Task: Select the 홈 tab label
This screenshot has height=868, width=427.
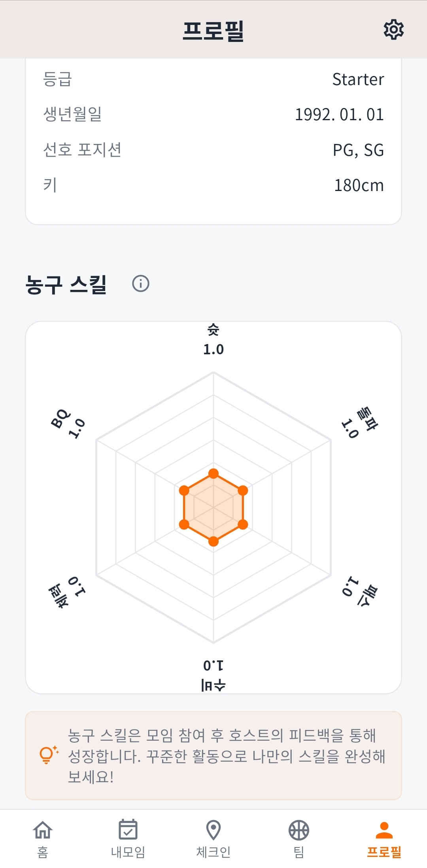Action: coord(43,852)
